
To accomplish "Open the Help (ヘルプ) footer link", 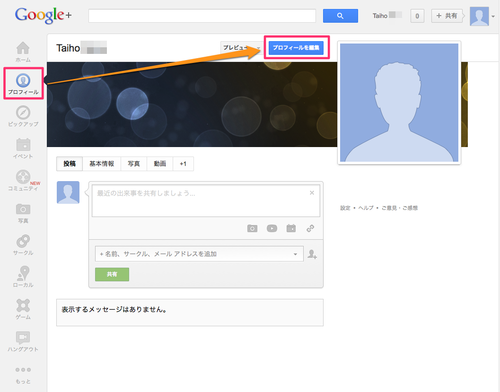I will point(366,208).
